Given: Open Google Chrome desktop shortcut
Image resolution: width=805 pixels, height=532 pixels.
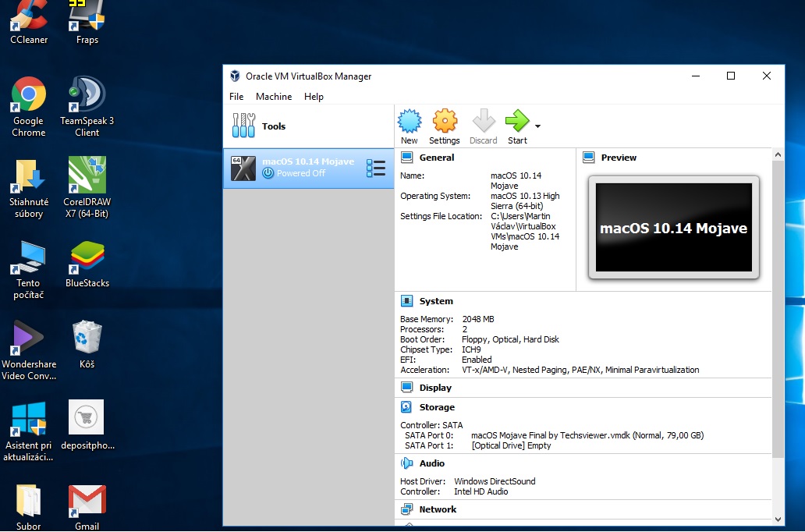Looking at the screenshot, I should pos(29,96).
